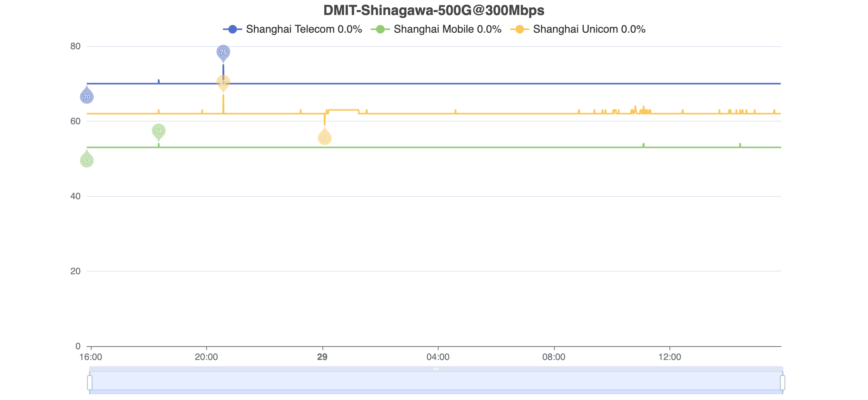Select the blue 70 minimum marker
868x400 pixels.
87,97
